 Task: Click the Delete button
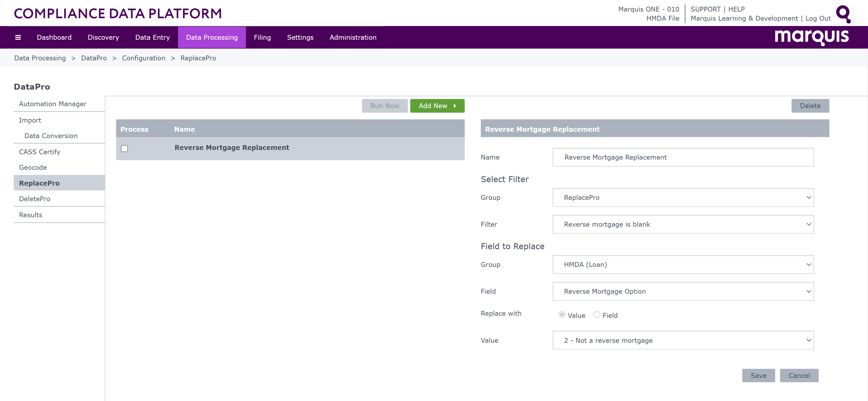[x=810, y=106]
